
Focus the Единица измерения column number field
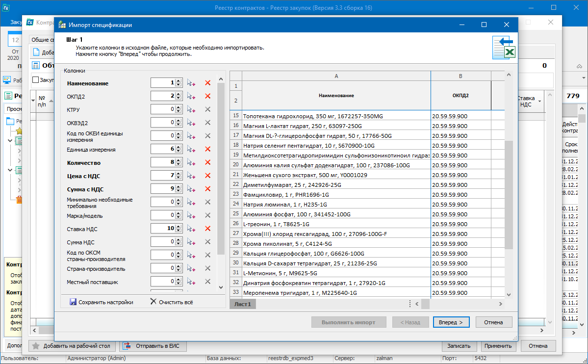coord(163,149)
